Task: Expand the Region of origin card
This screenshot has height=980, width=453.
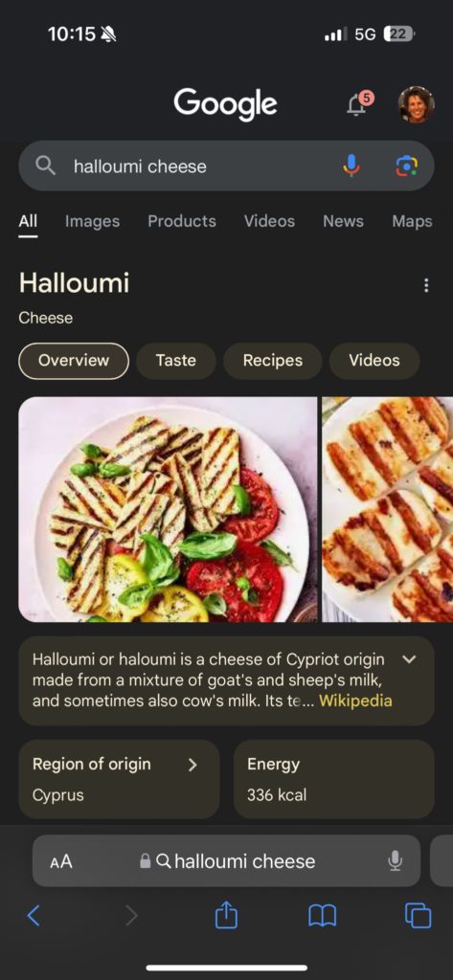Action: tap(120, 779)
